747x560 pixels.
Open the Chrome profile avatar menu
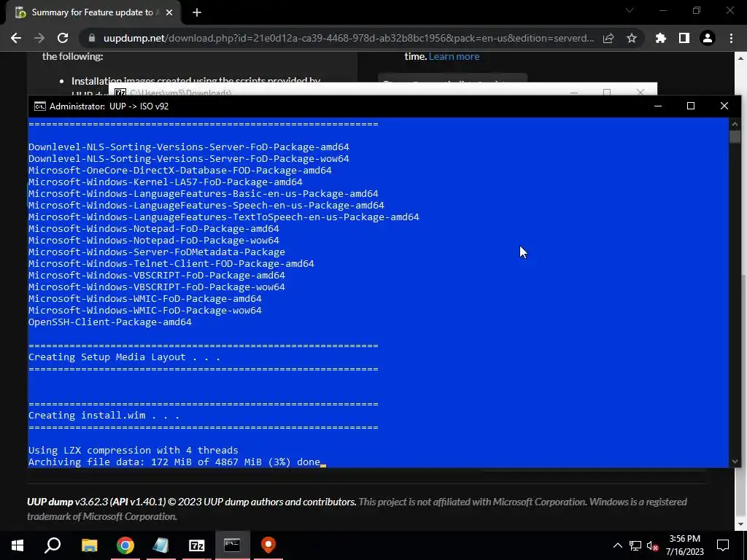click(708, 38)
